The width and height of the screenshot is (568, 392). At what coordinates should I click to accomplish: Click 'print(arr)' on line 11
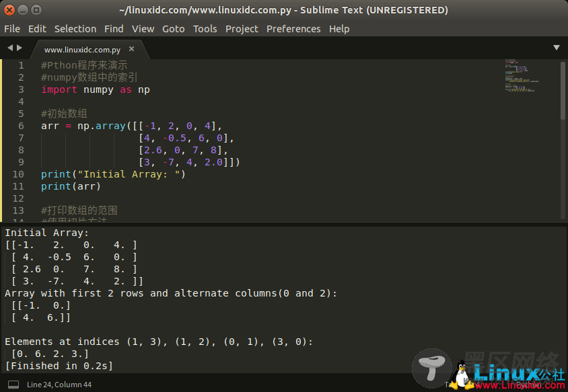pos(71,186)
